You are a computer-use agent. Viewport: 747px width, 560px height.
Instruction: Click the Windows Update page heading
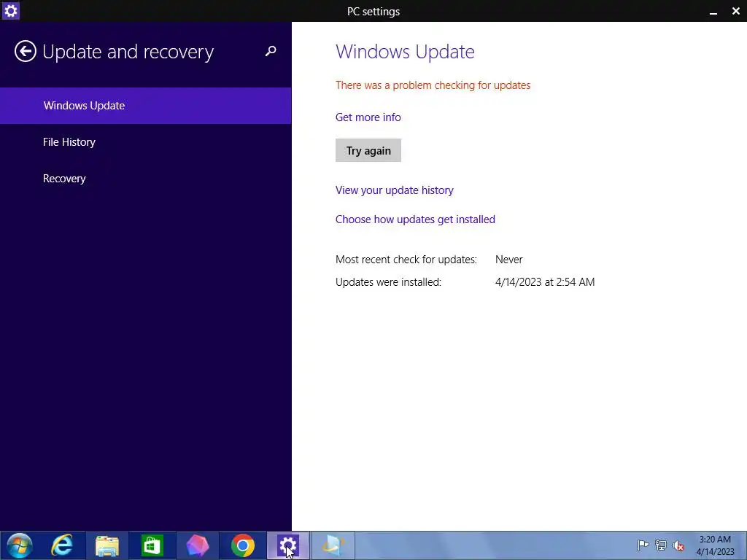(x=405, y=52)
